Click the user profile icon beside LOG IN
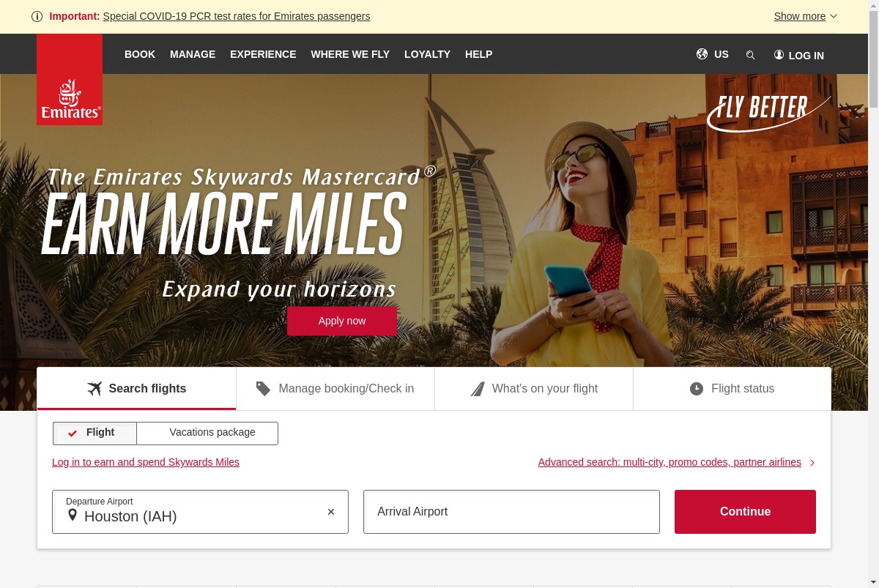This screenshot has width=879, height=588. tap(779, 55)
